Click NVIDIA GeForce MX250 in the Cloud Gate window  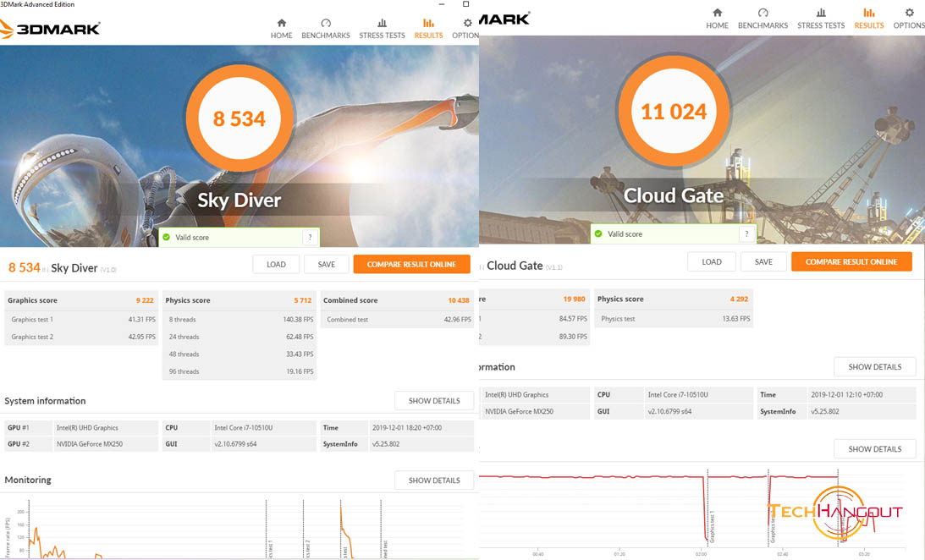(x=519, y=411)
